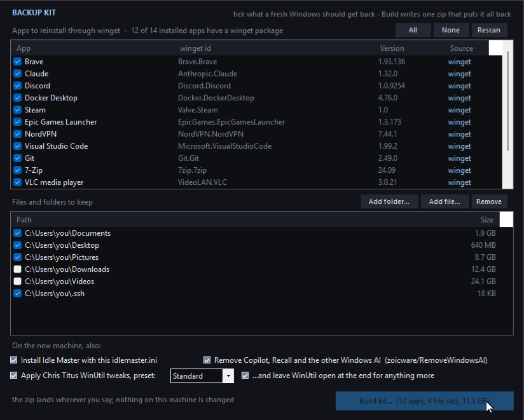Select the C:\Users\you\.ssh path
This screenshot has width=524, height=420.
coord(55,294)
